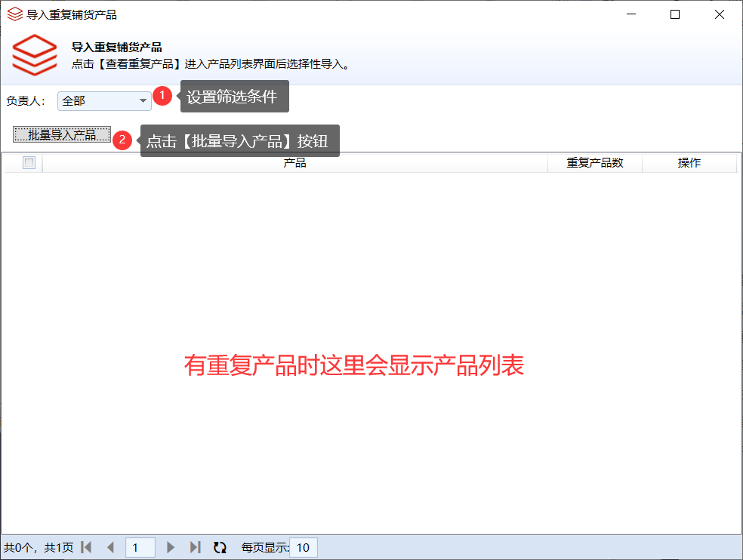Click the red number 1 step badge
This screenshot has height=560, width=743.
pyautogui.click(x=162, y=96)
